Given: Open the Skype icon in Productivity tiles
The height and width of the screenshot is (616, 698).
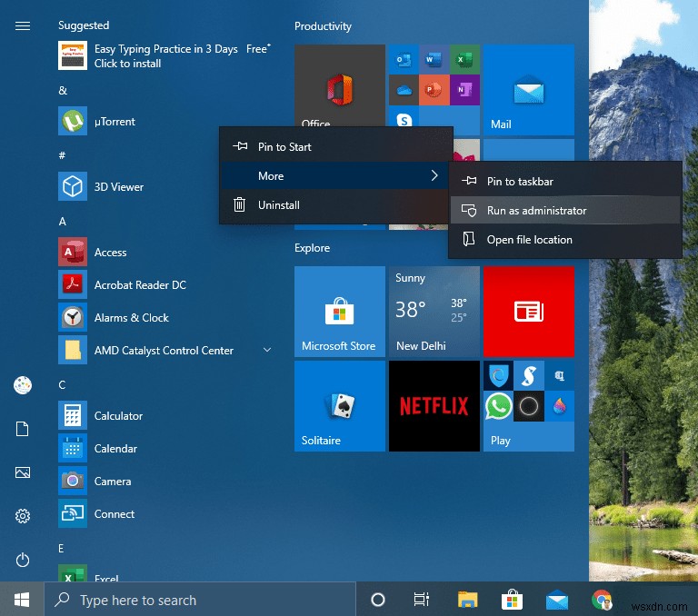Looking at the screenshot, I should click(404, 118).
